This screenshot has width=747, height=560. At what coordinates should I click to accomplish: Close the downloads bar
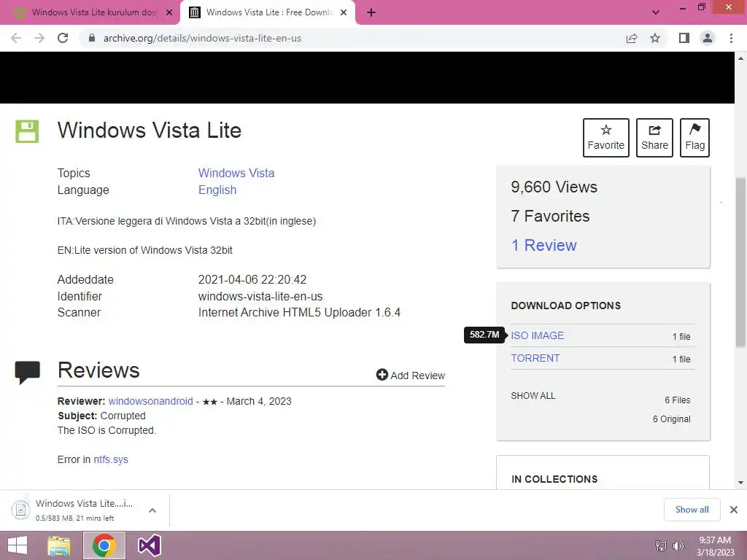[x=734, y=510]
